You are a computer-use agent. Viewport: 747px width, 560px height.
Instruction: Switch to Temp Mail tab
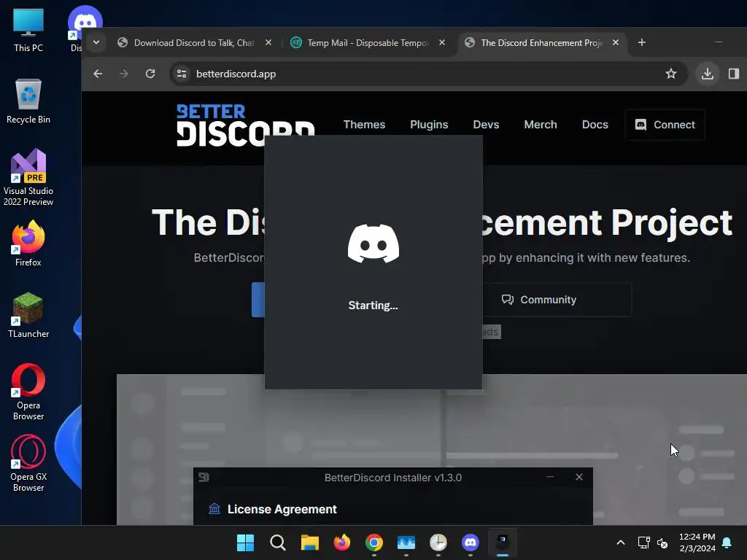click(368, 43)
